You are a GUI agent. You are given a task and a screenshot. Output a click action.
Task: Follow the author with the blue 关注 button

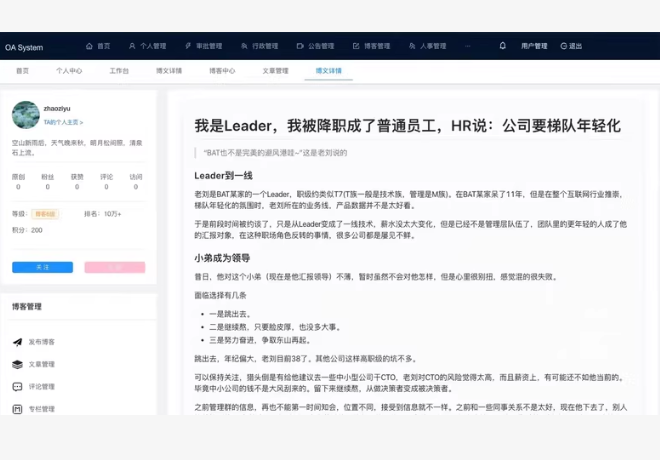click(x=43, y=267)
